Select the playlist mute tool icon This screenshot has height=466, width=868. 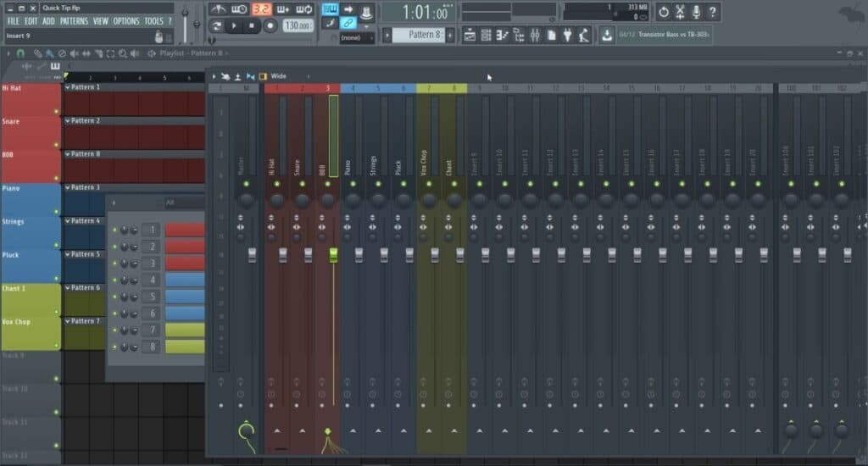[74, 53]
